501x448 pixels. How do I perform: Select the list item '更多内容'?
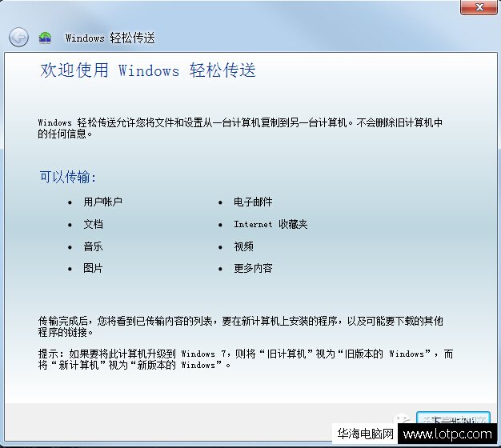(253, 268)
